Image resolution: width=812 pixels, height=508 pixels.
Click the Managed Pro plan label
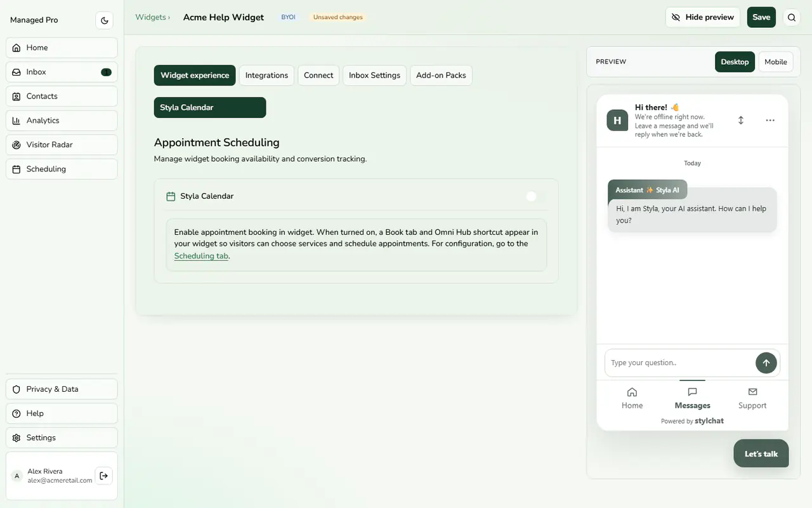click(34, 20)
